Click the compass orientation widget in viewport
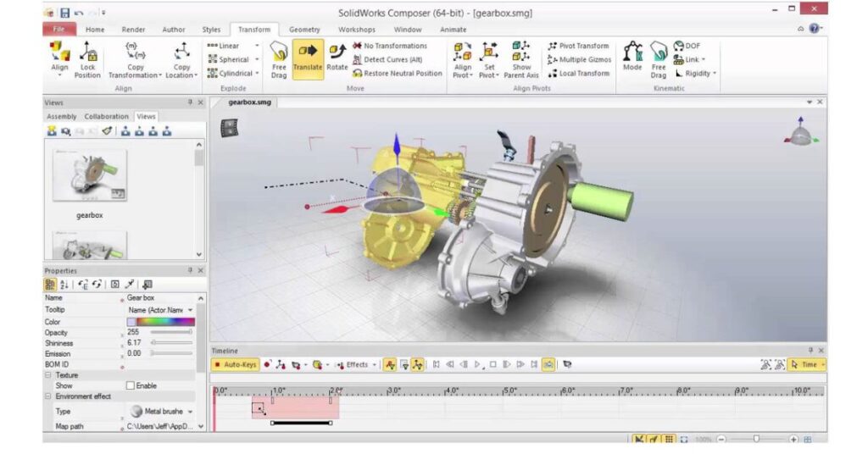This screenshot has height=454, width=868. [801, 133]
